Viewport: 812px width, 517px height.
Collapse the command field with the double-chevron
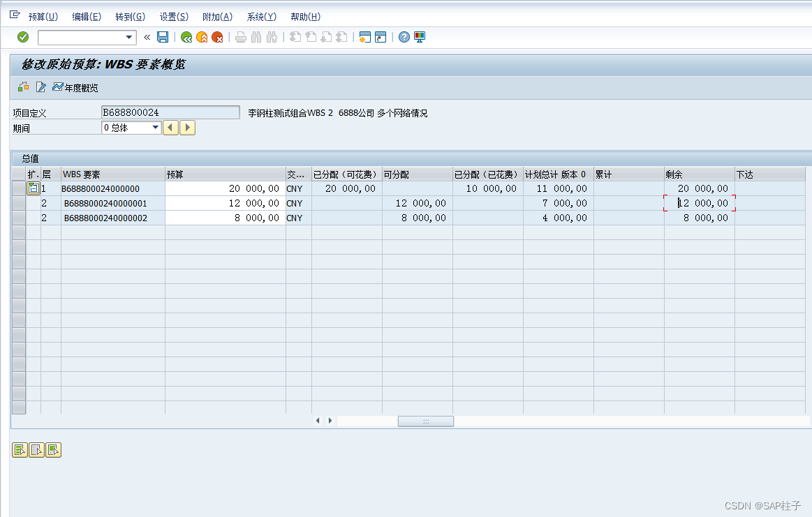point(147,37)
